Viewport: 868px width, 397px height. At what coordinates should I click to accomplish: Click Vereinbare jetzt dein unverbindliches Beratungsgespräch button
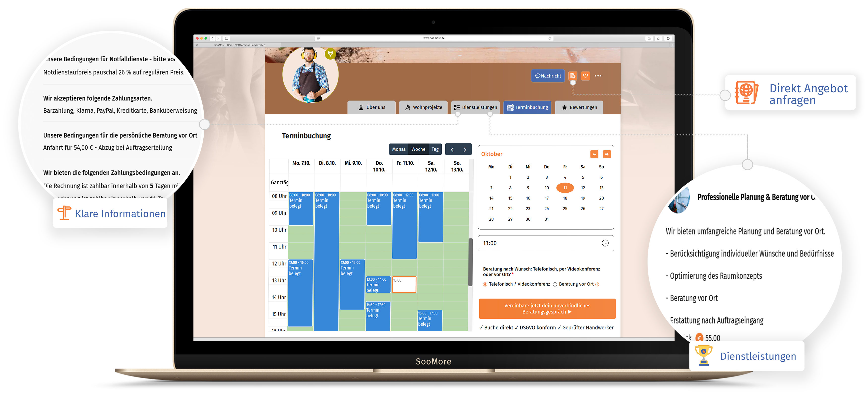(x=549, y=308)
